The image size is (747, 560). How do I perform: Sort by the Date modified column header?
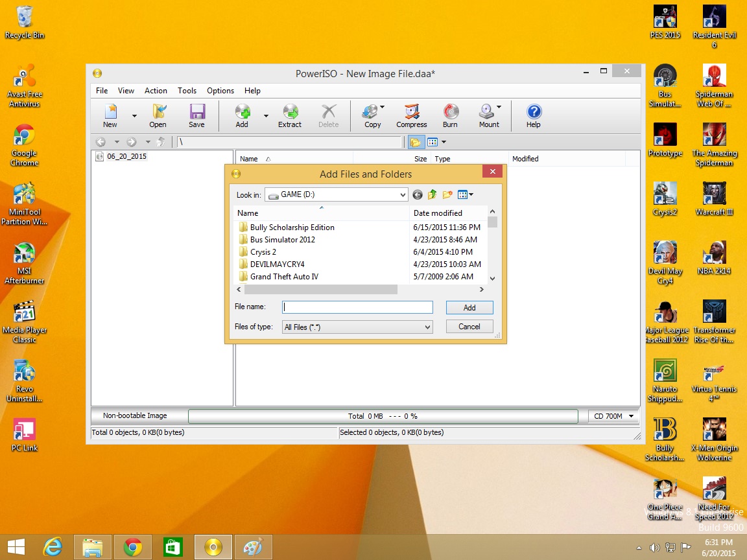click(448, 213)
